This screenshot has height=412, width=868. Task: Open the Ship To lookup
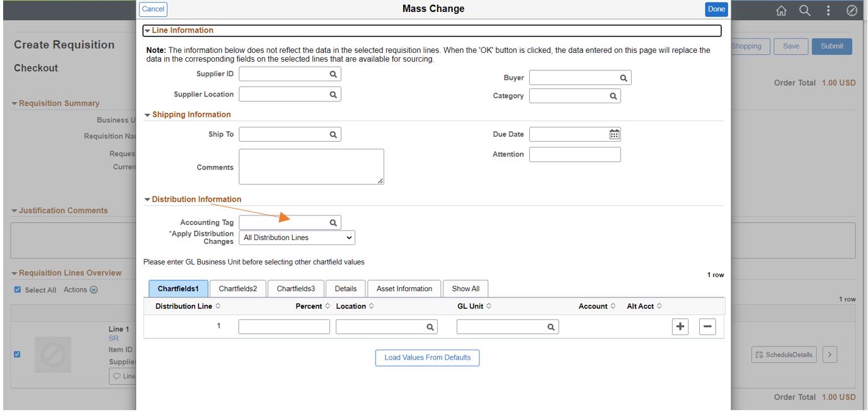334,134
